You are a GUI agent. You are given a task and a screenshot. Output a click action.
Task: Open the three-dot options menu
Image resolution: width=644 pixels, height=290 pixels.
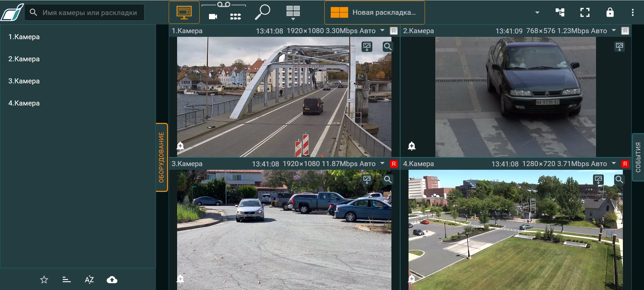pyautogui.click(x=633, y=12)
